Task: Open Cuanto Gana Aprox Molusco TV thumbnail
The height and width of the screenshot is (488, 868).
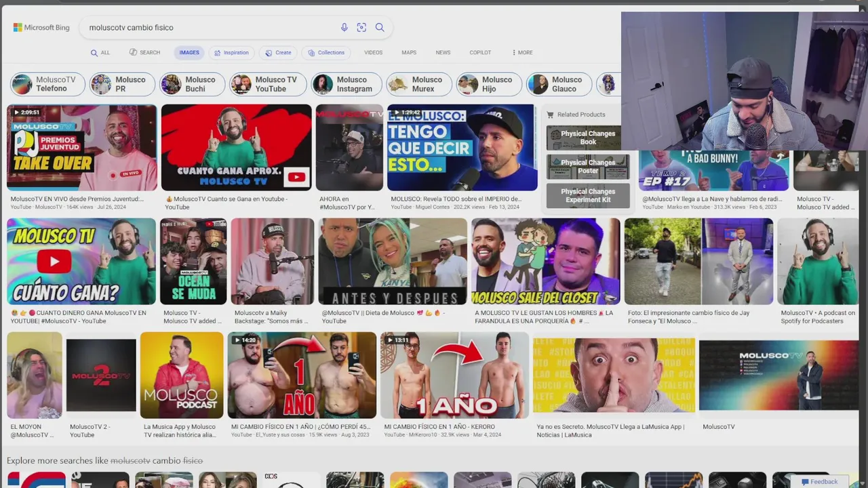Action: click(x=236, y=147)
